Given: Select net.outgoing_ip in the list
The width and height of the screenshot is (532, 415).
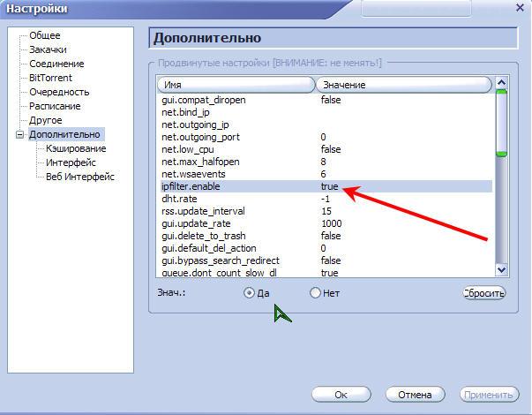Looking at the screenshot, I should [x=326, y=124].
